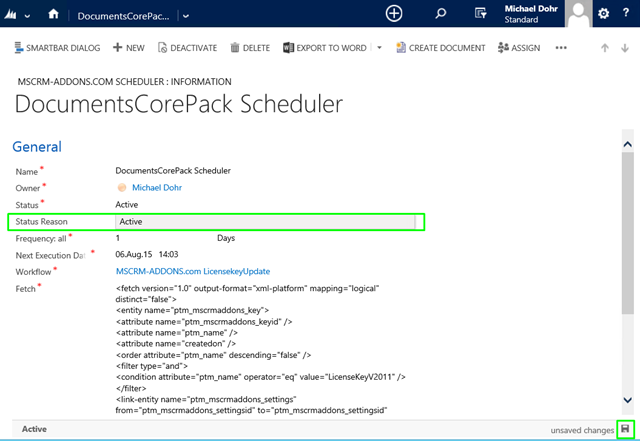Click the scrollbar up arrow
640x441 pixels.
tap(627, 144)
